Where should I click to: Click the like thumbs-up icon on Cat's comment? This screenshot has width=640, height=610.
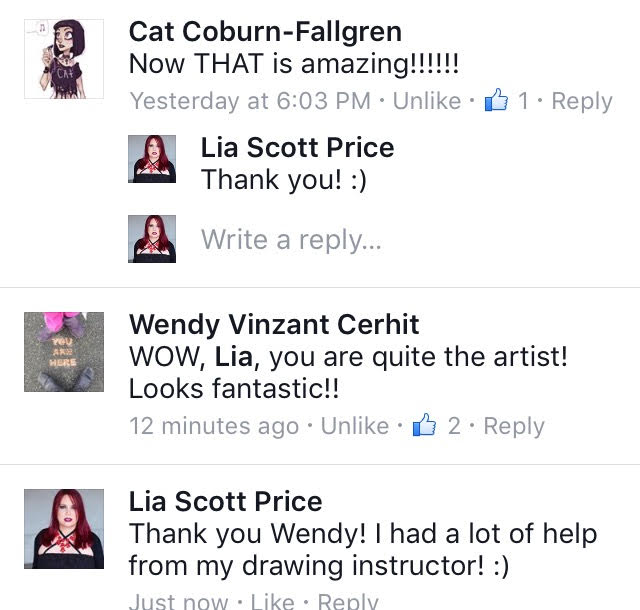click(x=496, y=101)
